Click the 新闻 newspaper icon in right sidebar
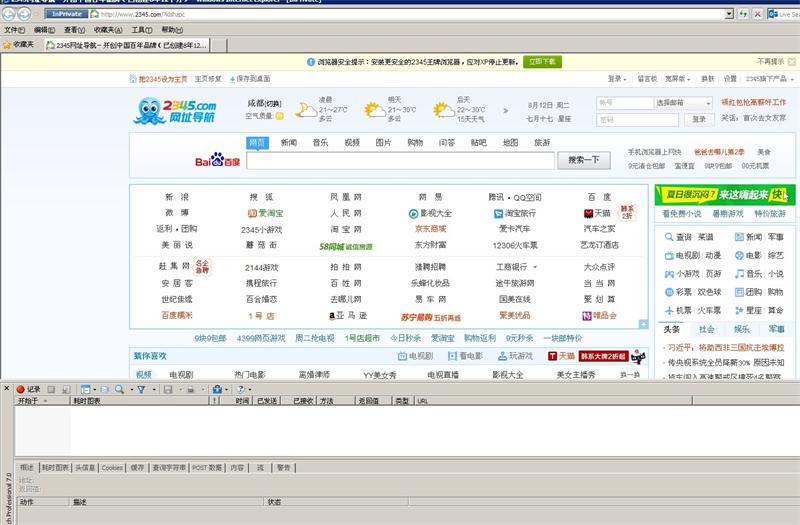Image resolution: width=800 pixels, height=525 pixels. pyautogui.click(x=739, y=237)
